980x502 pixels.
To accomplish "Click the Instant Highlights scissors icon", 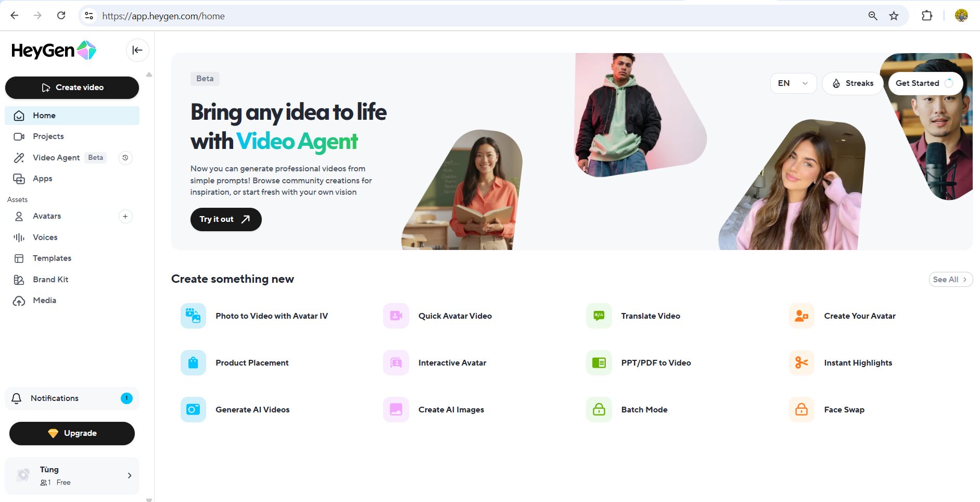I will [x=801, y=363].
